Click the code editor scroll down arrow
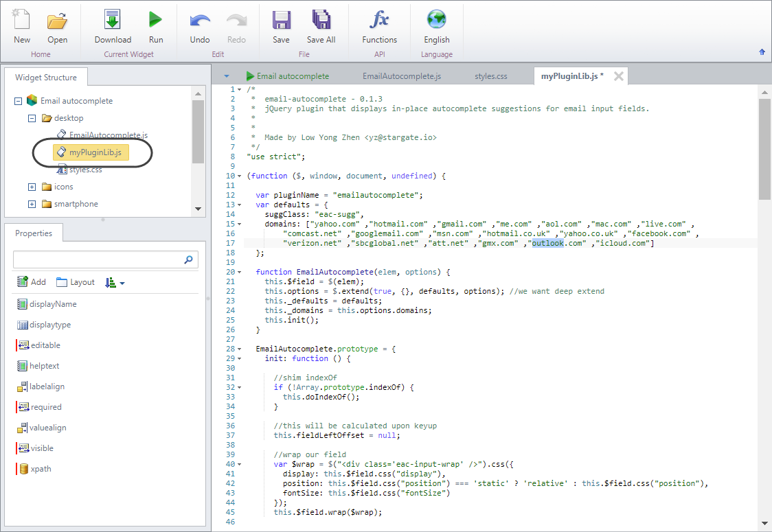 pos(764,524)
